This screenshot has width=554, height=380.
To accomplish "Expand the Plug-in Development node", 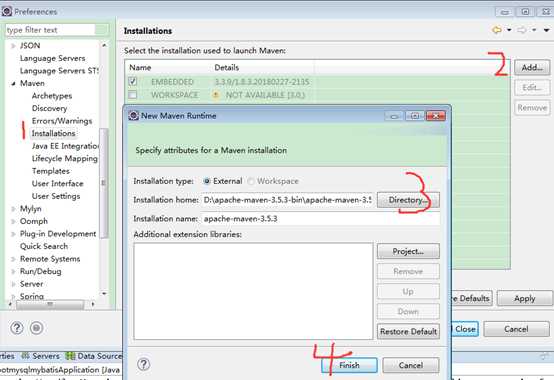I will tap(13, 234).
